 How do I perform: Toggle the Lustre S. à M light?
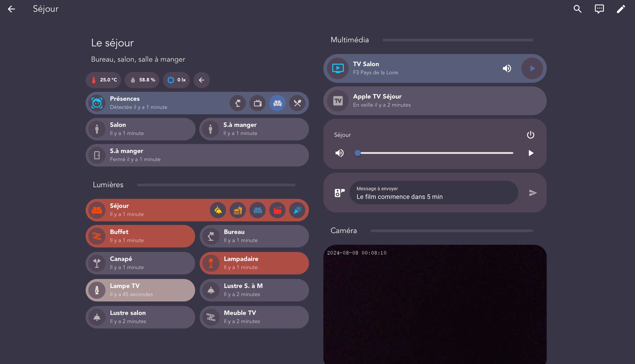[x=254, y=290]
